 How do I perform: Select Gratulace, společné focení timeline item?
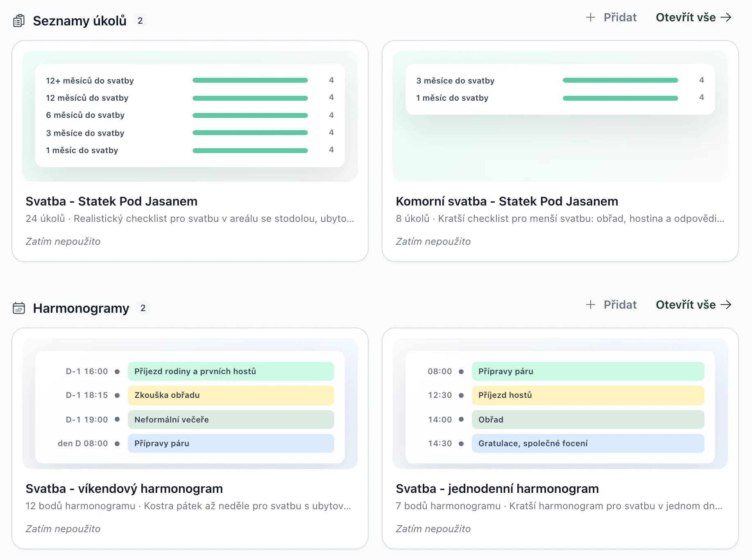point(588,443)
